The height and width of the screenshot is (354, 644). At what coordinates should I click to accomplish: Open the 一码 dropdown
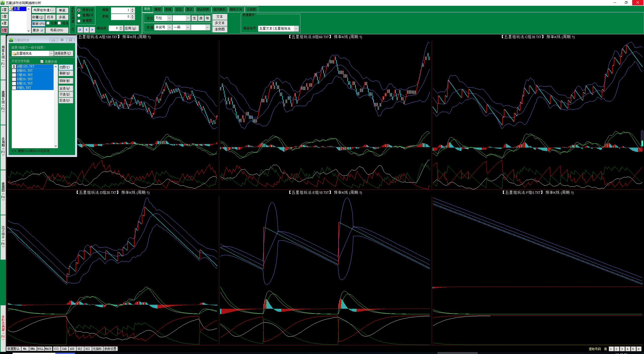tap(188, 27)
